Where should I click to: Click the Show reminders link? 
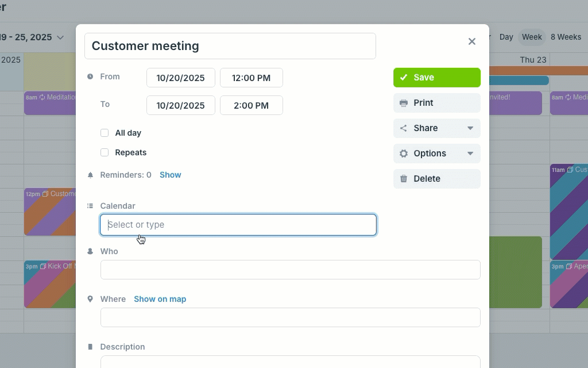click(x=170, y=175)
